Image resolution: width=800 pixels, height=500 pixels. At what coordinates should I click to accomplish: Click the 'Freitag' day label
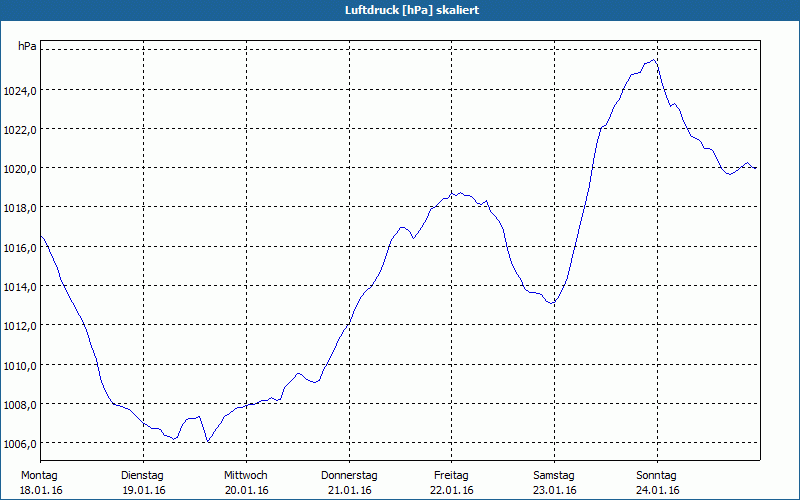coord(451,476)
